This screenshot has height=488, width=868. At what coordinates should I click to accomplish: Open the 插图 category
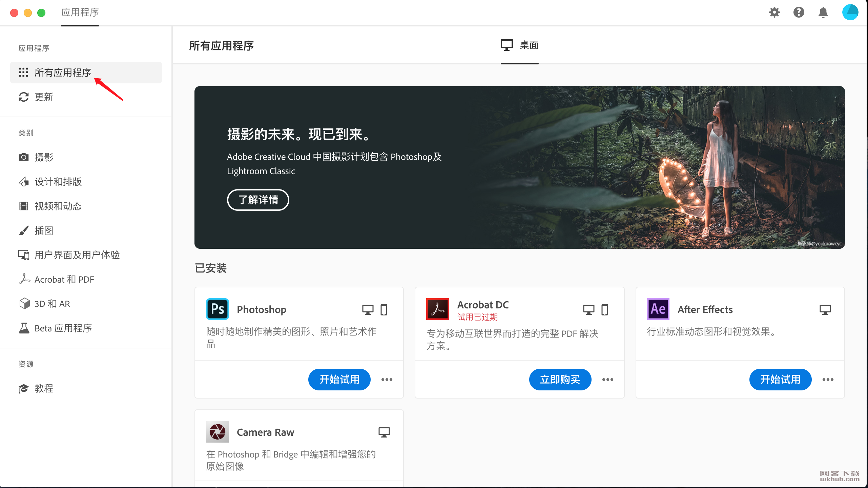(86, 230)
